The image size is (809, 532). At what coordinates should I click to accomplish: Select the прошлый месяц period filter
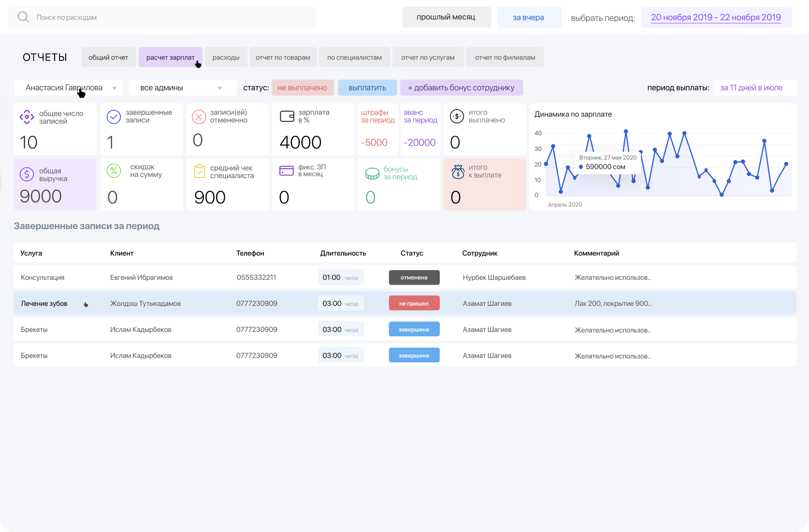446,17
